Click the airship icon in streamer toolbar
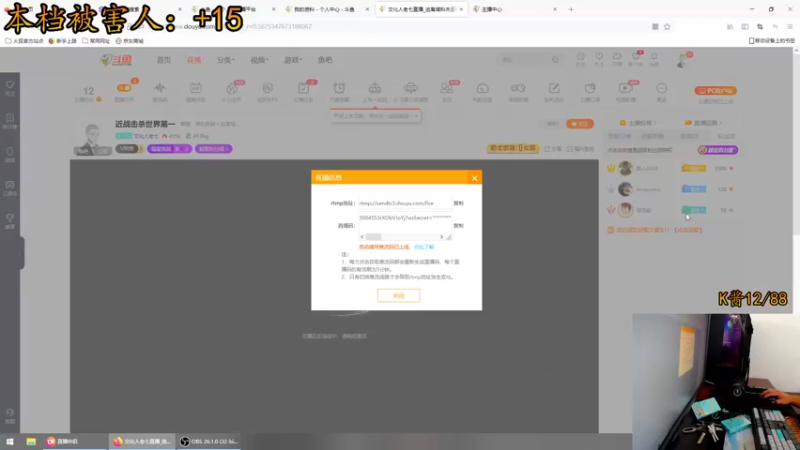 tap(411, 88)
